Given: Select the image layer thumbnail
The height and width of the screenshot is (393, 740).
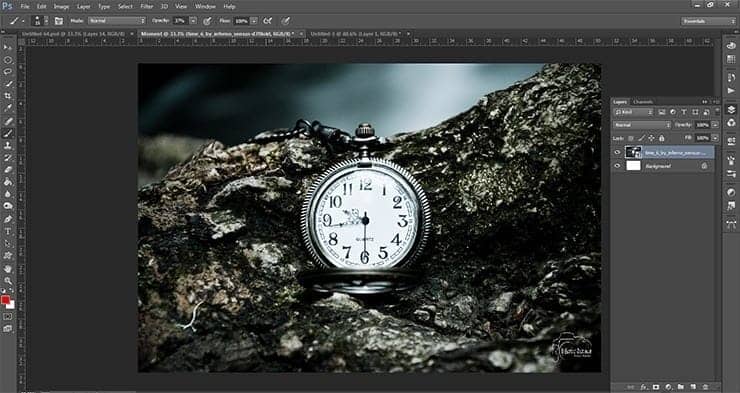Looking at the screenshot, I should pos(633,152).
